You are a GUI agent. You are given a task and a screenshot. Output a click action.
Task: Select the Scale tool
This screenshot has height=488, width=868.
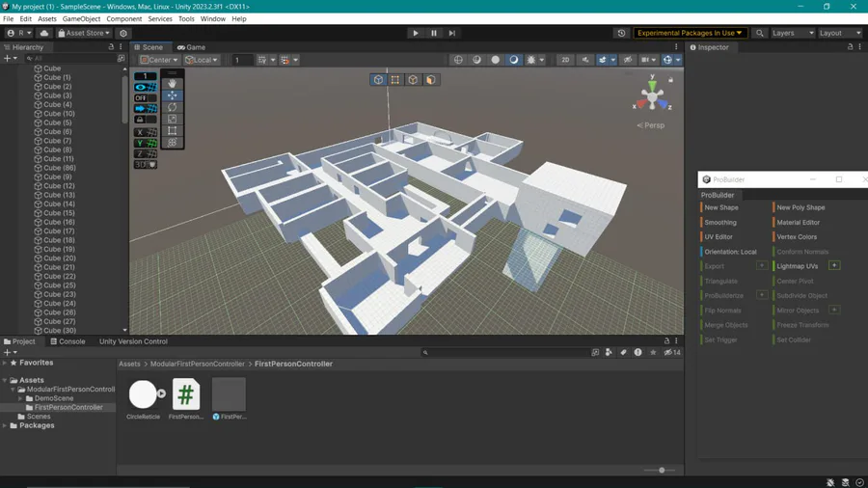coord(173,119)
